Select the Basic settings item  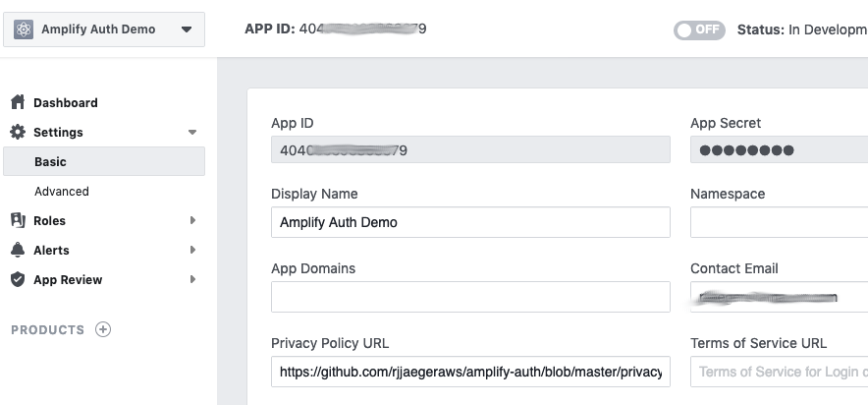[104, 161]
